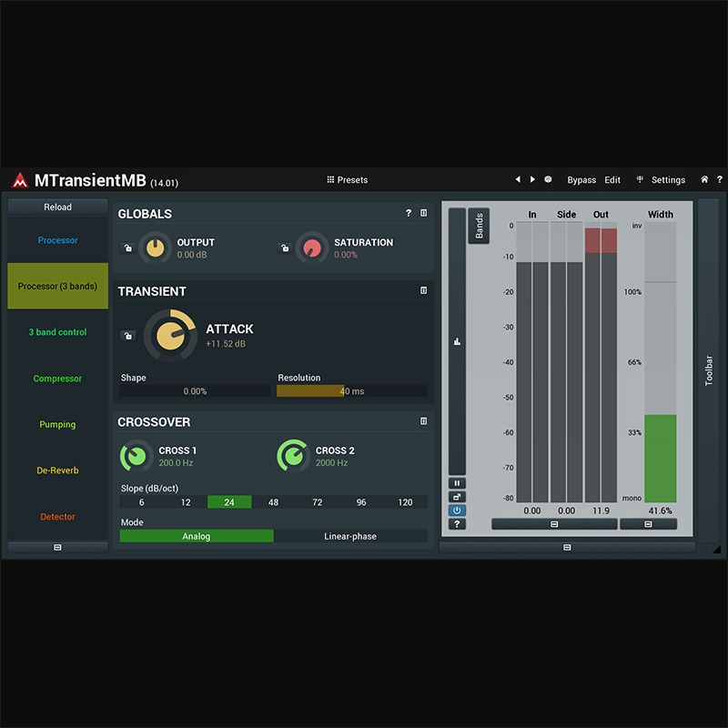Open help question mark in the title bar
This screenshot has height=728, width=728.
point(720,179)
